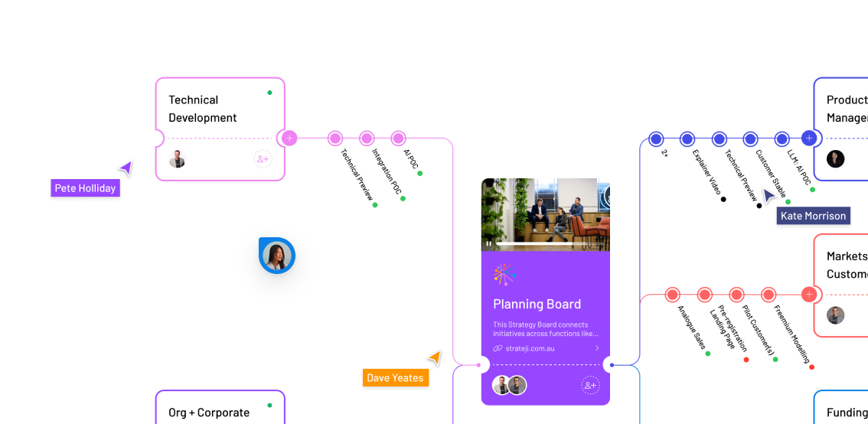Select the red Pilot Customer(s) milestone node

tap(736, 295)
